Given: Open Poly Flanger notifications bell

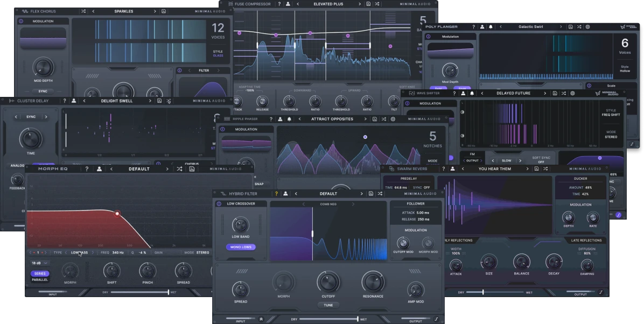Looking at the screenshot, I should tap(491, 27).
